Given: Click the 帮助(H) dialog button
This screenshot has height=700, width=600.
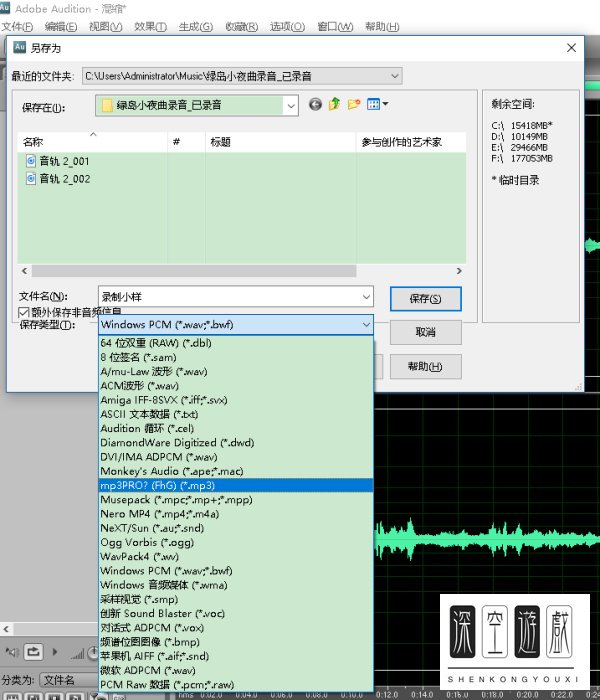Looking at the screenshot, I should click(x=425, y=367).
